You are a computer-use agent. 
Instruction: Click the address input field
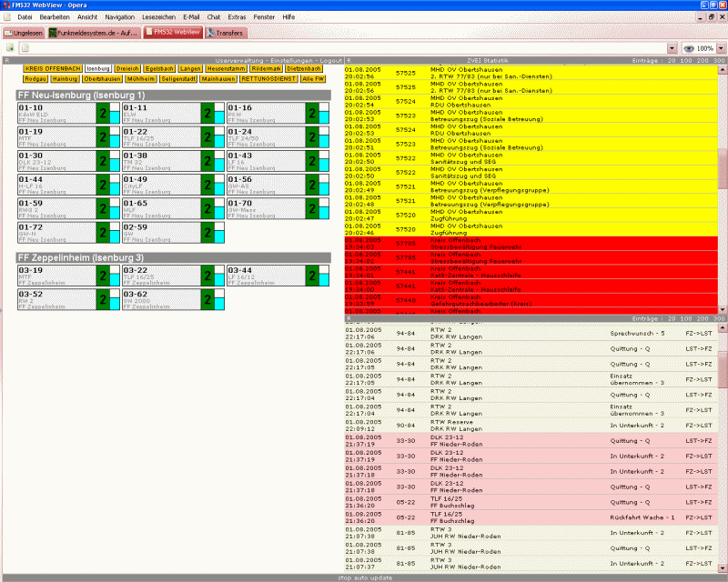point(346,48)
